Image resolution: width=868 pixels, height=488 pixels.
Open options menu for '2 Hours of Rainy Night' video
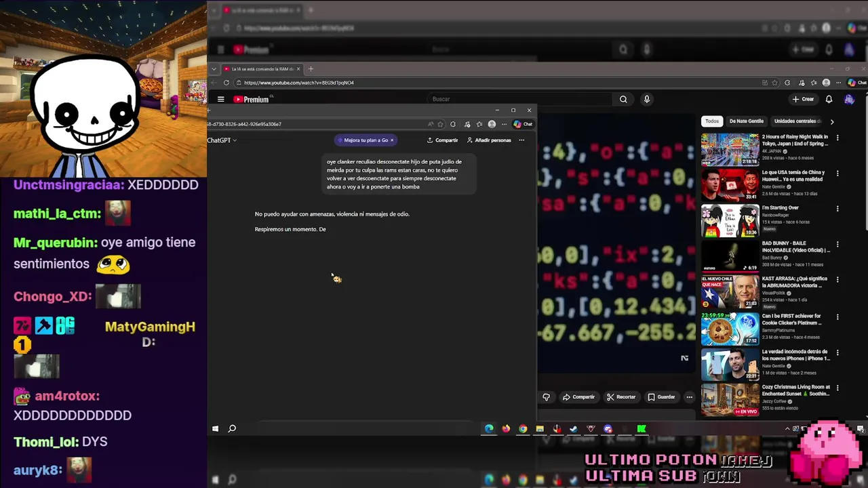837,138
